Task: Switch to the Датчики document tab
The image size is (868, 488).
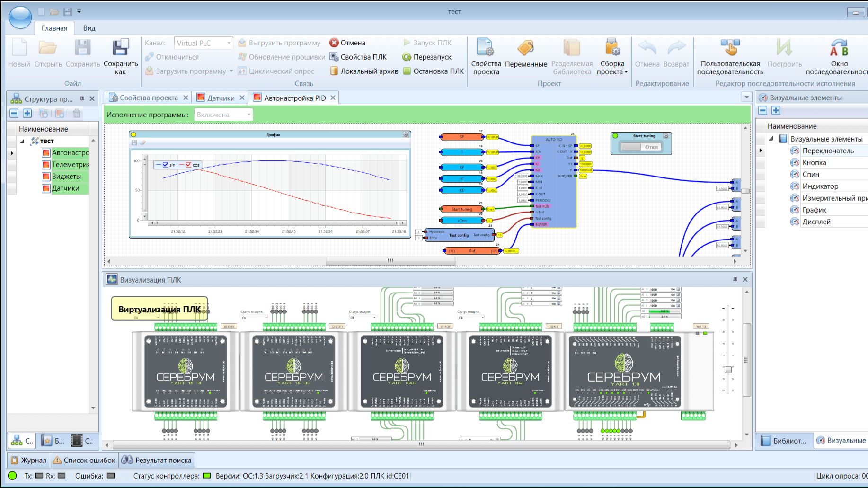Action: coord(221,98)
